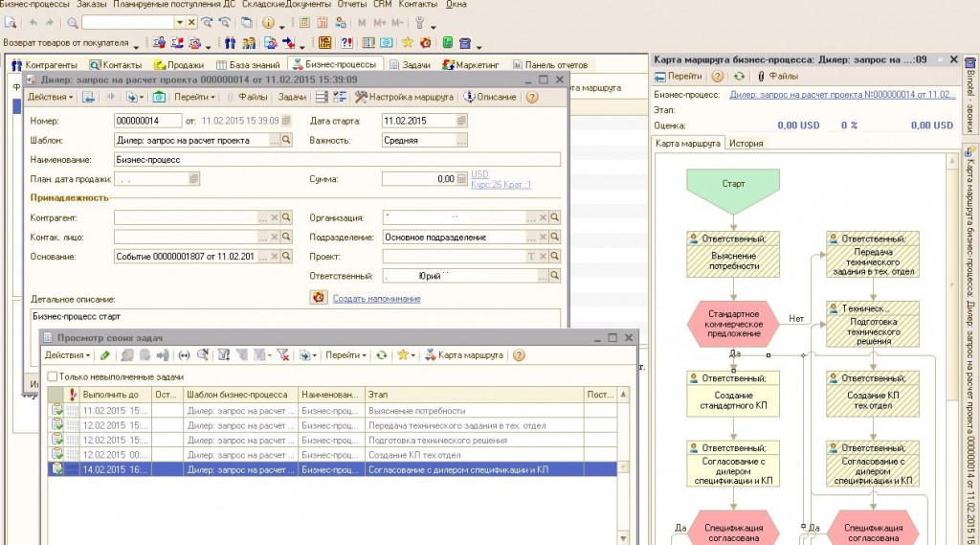
Task: Open date picker for Дата старта
Action: 461,121
